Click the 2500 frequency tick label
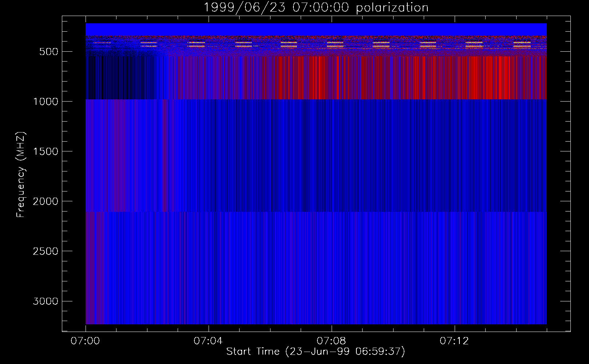This screenshot has width=589, height=364. click(x=46, y=251)
